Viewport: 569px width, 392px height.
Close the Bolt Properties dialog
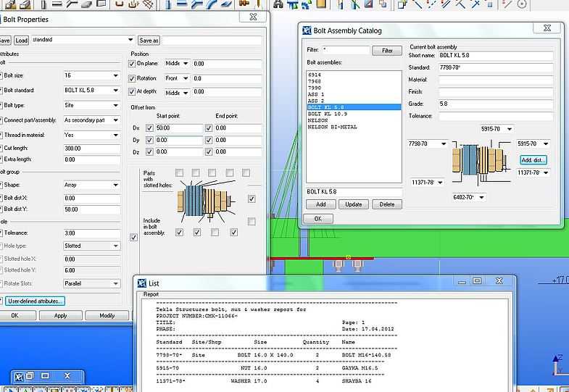[x=252, y=17]
